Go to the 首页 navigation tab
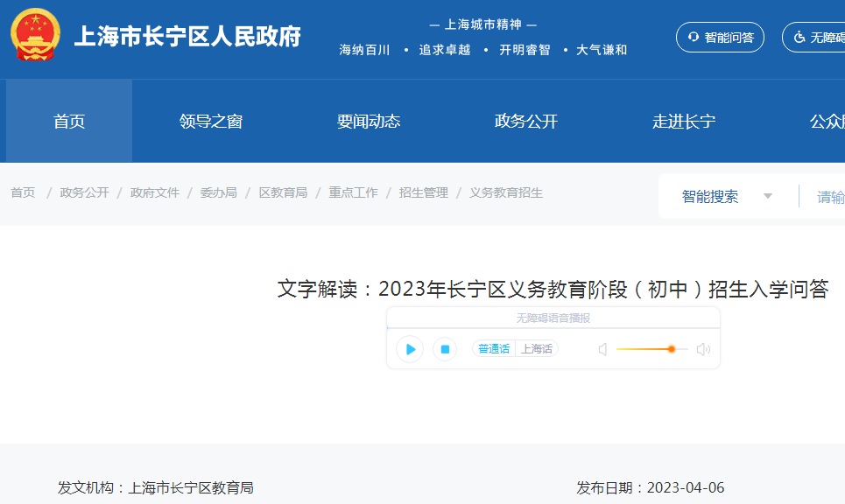Screen dimensions: 845x504 (69, 121)
